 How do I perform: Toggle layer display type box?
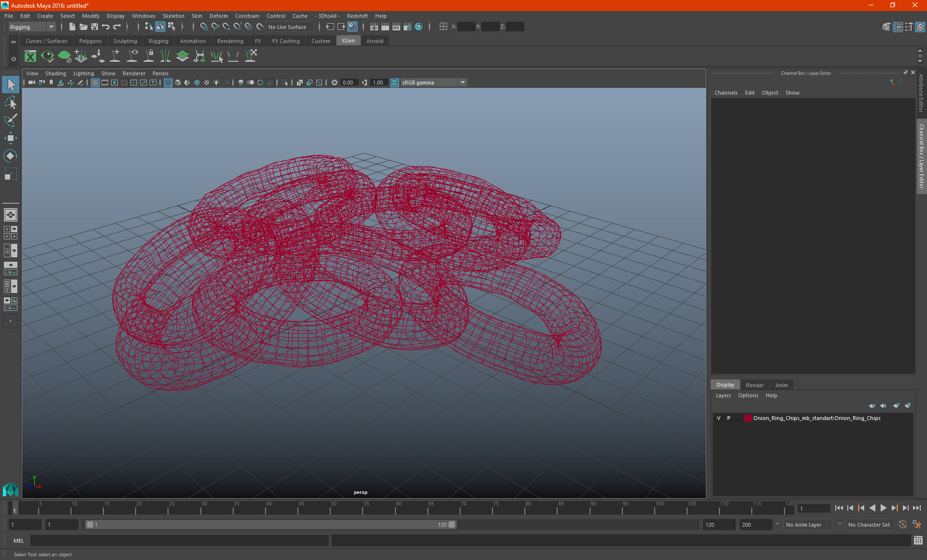coord(738,418)
